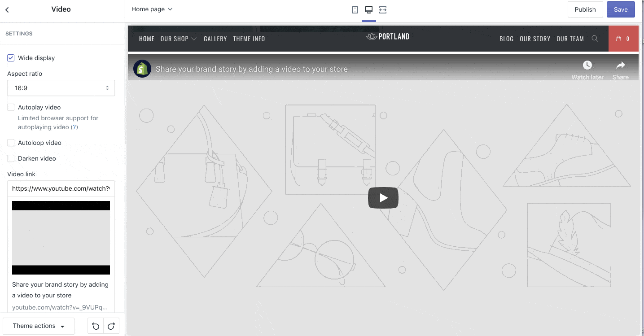The height and width of the screenshot is (336, 644).
Task: Enable Autoplay video
Action: (10, 107)
